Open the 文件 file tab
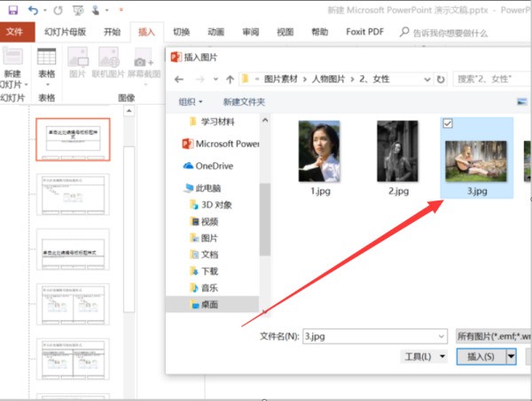 pyautogui.click(x=13, y=32)
